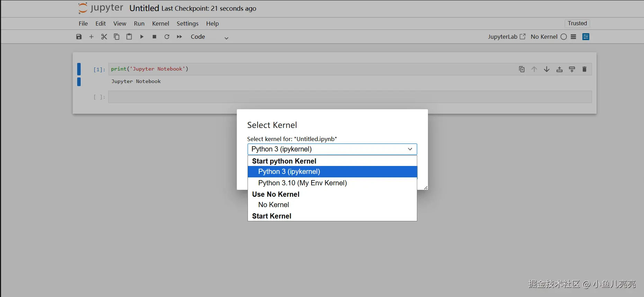Click the kernel status circle indicator

click(564, 37)
